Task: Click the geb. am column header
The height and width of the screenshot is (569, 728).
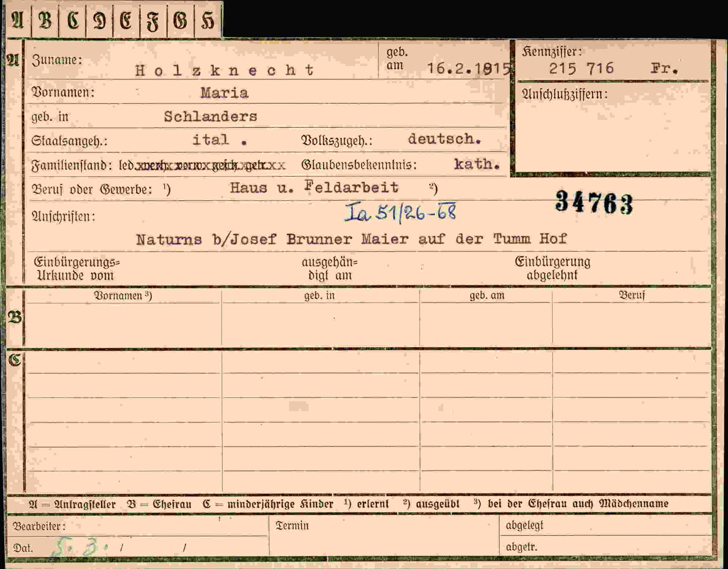Action: tap(487, 296)
